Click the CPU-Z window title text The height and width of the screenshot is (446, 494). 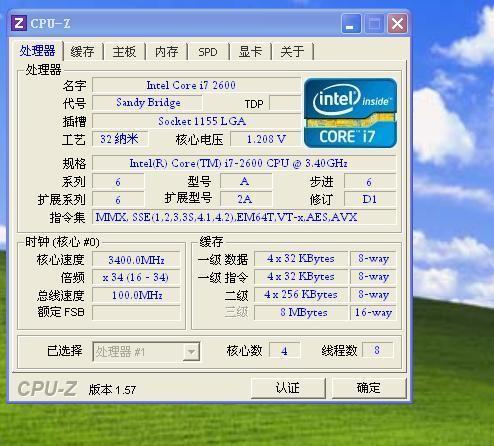[50, 24]
